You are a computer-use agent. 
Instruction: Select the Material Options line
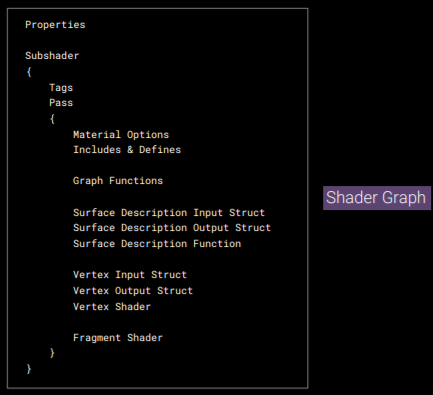pyautogui.click(x=121, y=135)
